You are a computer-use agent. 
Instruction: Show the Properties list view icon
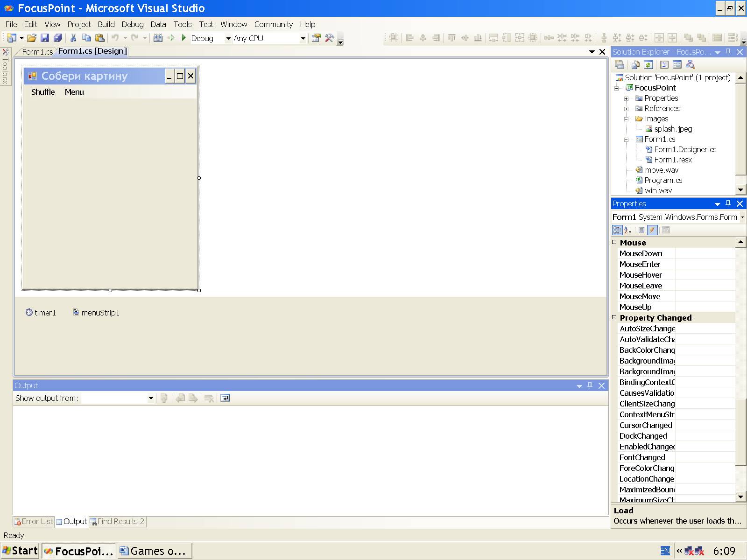641,230
